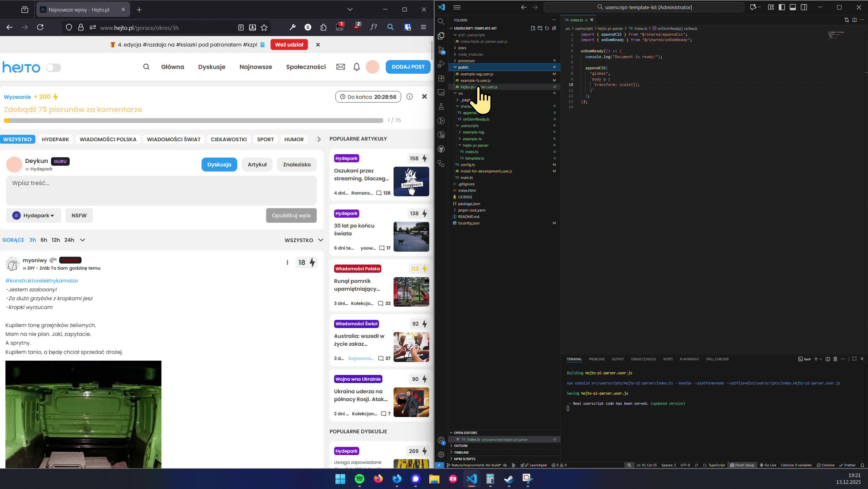The image size is (868, 489).
Task: Click the DODAJ POST button
Action: pos(407,67)
